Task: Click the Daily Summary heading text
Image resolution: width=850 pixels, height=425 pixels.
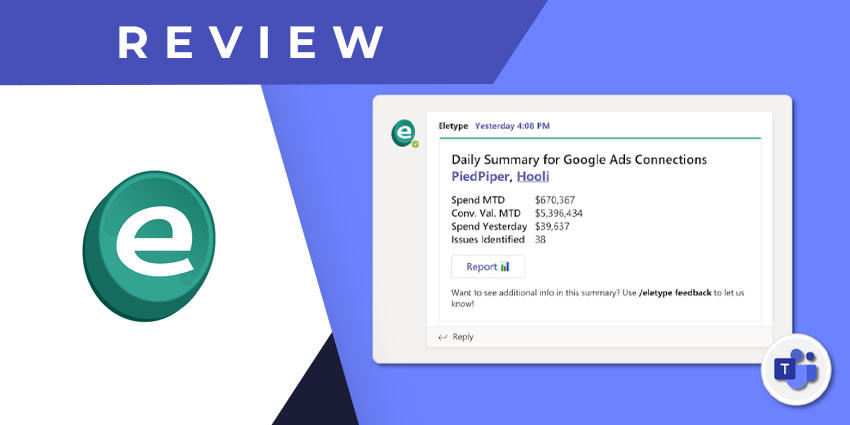Action: click(579, 159)
